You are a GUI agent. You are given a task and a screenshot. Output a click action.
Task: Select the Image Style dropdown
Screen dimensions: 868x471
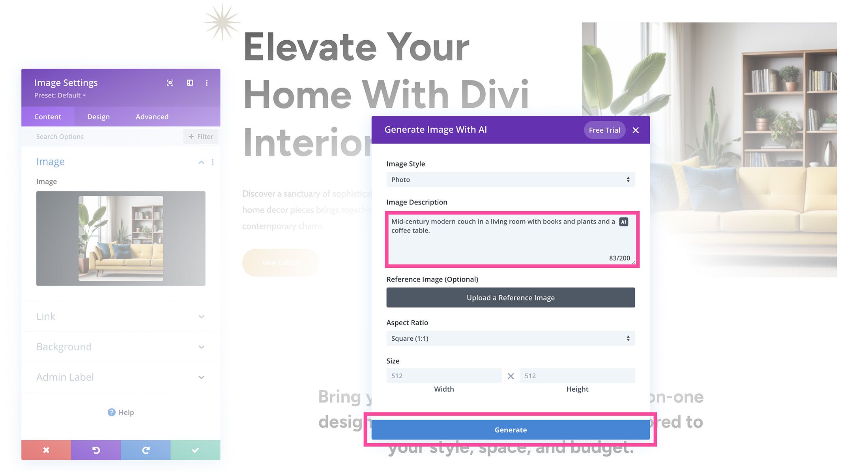(511, 179)
